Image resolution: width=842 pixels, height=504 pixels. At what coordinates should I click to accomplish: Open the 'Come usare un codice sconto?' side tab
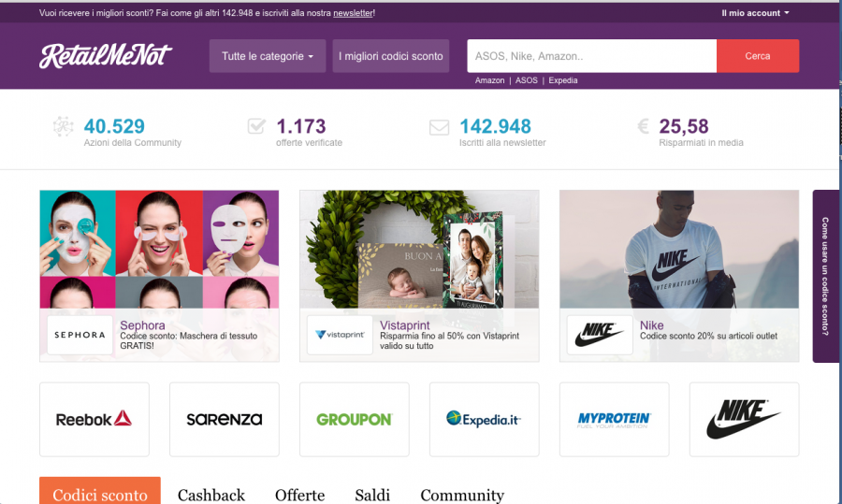[826, 277]
